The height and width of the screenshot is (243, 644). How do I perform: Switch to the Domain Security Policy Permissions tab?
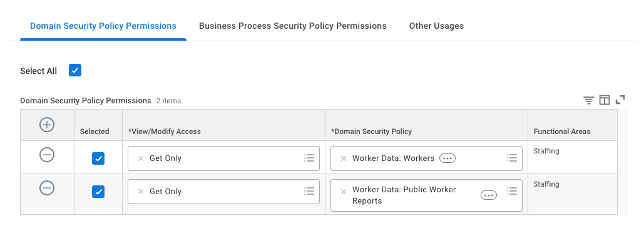(x=103, y=26)
